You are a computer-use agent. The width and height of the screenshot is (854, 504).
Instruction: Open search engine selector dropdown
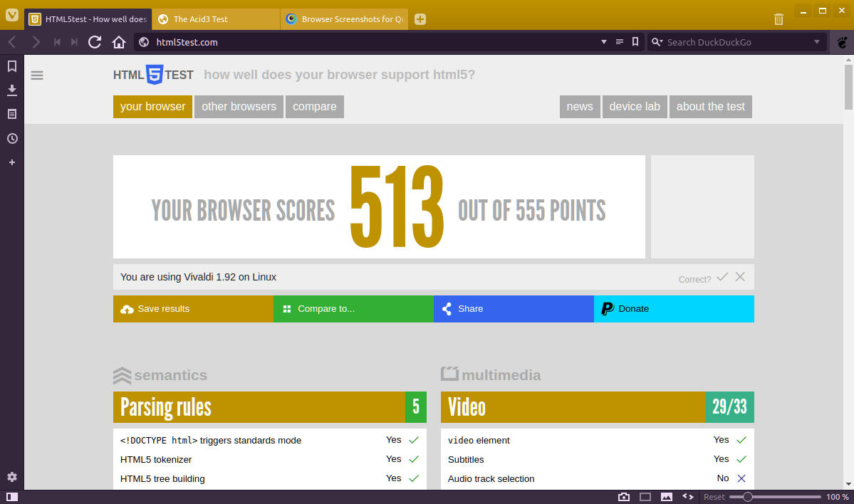tap(657, 42)
